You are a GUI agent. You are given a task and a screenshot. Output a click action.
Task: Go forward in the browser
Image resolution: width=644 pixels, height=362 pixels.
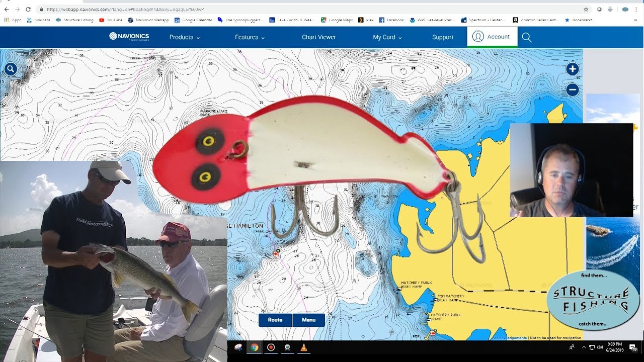(17, 10)
